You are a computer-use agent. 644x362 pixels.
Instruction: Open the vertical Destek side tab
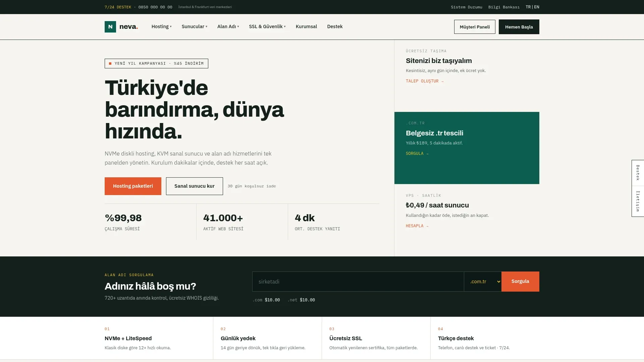coord(638,173)
